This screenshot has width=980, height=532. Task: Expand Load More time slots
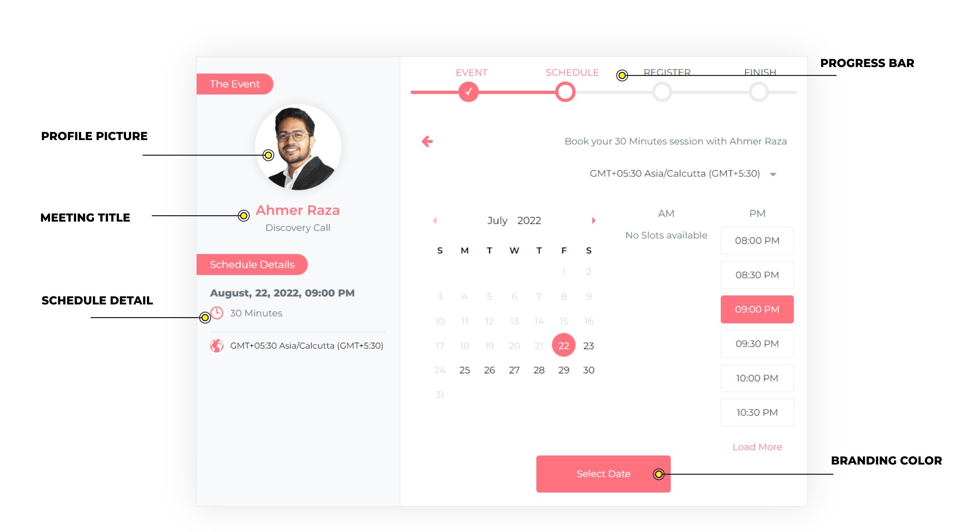(x=758, y=447)
